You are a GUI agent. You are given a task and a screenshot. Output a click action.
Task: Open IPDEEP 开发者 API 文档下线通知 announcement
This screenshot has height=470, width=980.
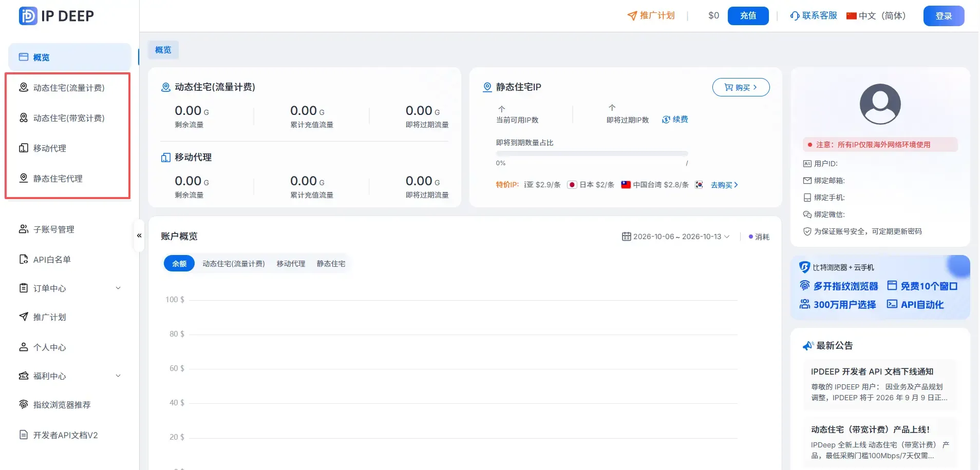point(880,384)
